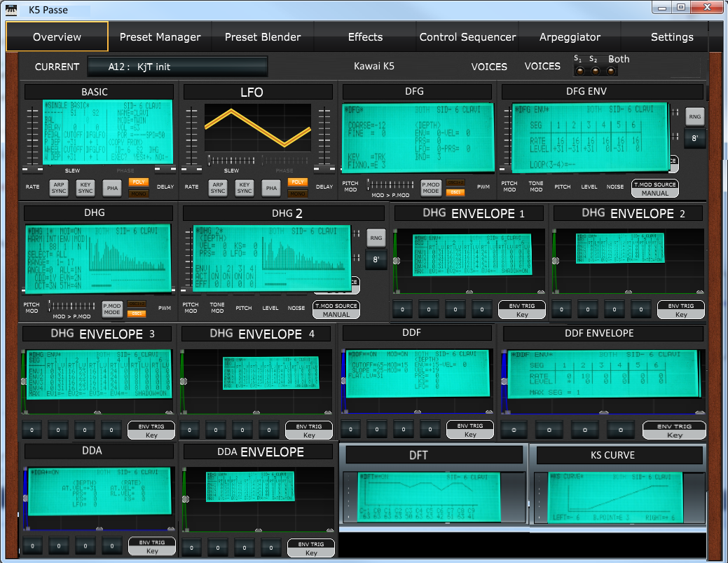Switch to the Preset Manager tab
Viewport: 728px width, 563px height.
pos(160,37)
